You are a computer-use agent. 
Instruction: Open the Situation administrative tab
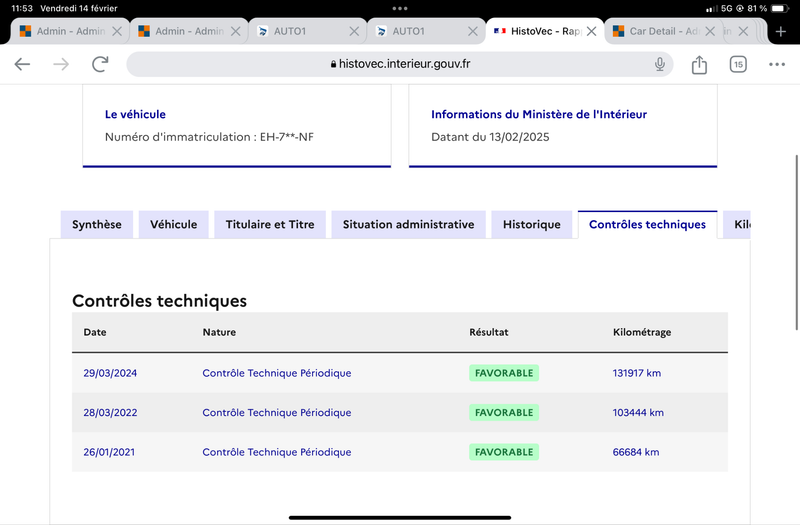tap(408, 224)
